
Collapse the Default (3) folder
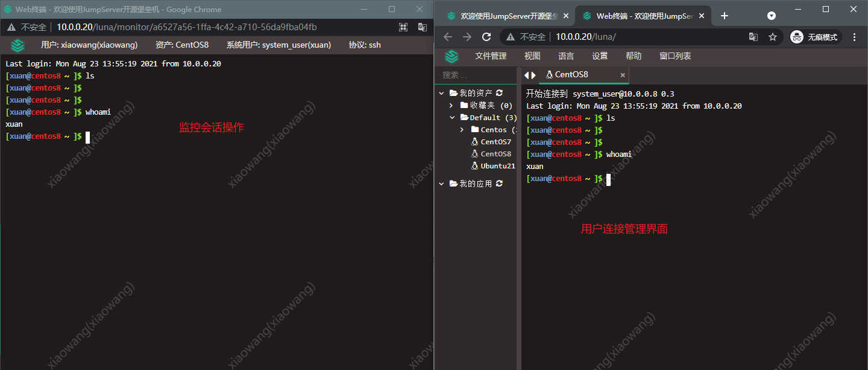(x=451, y=117)
